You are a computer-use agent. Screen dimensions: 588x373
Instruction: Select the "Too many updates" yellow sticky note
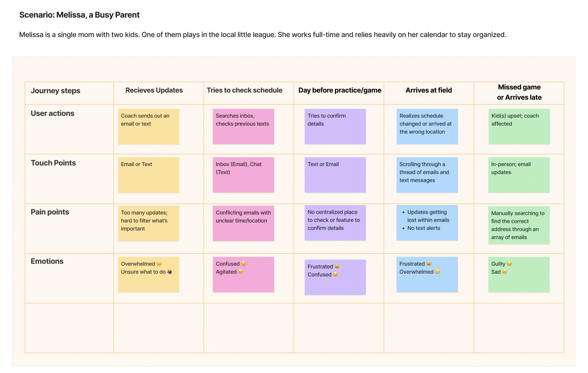pyautogui.click(x=148, y=223)
